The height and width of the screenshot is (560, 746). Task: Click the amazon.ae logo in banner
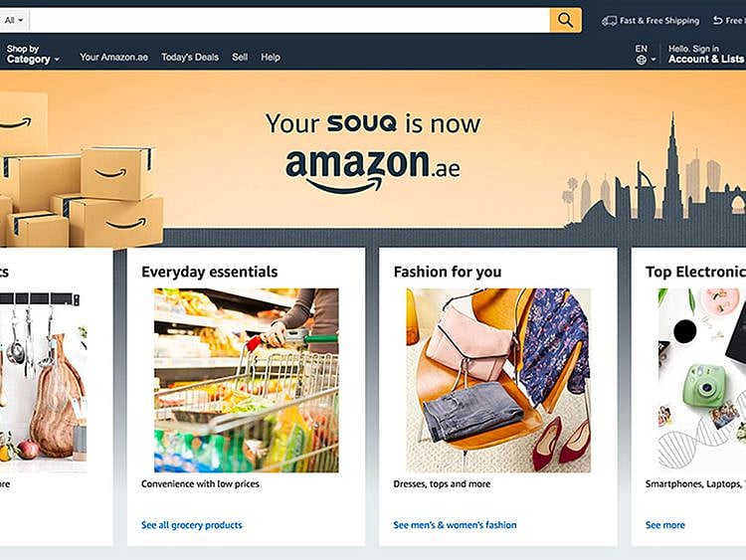(x=372, y=167)
